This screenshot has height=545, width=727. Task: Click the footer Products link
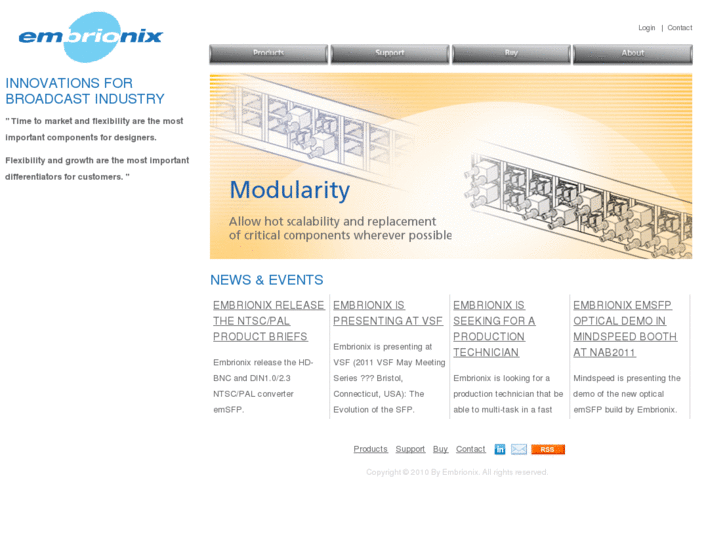(x=370, y=449)
